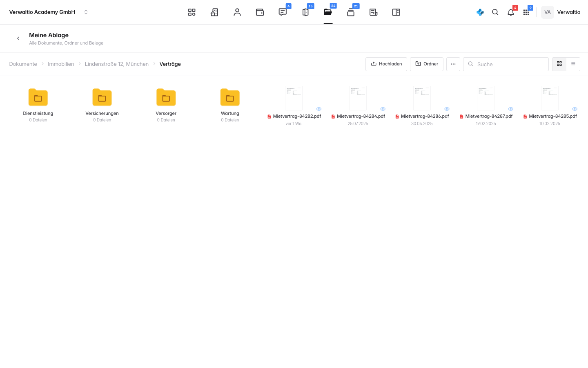This screenshot has width=588, height=368.
Task: Open the person contacts icon in navigation
Action: pos(237,12)
